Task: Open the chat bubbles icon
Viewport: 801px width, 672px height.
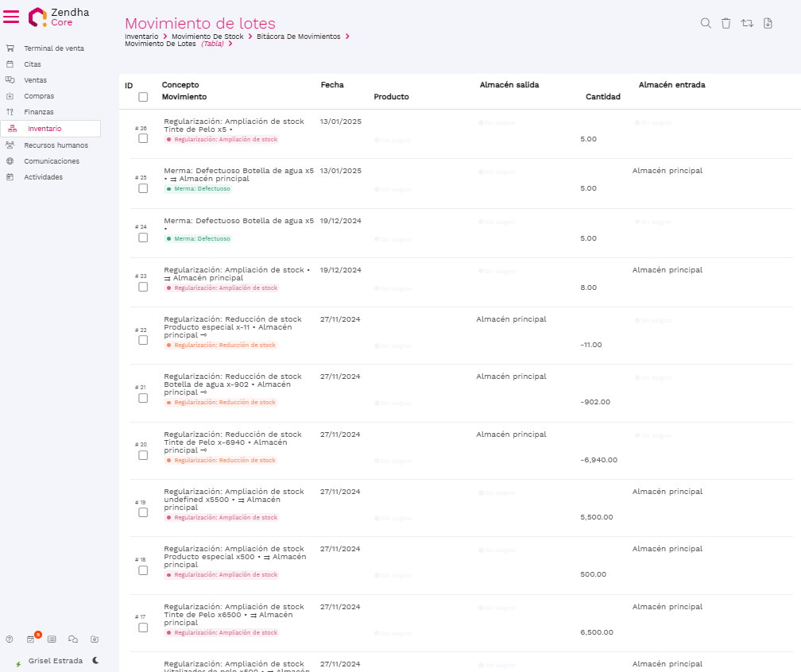Action: [x=73, y=639]
